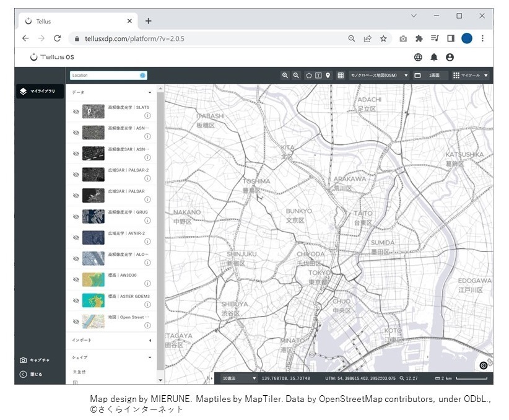
Task: Close the Tellus browser tab
Action: tap(129, 21)
